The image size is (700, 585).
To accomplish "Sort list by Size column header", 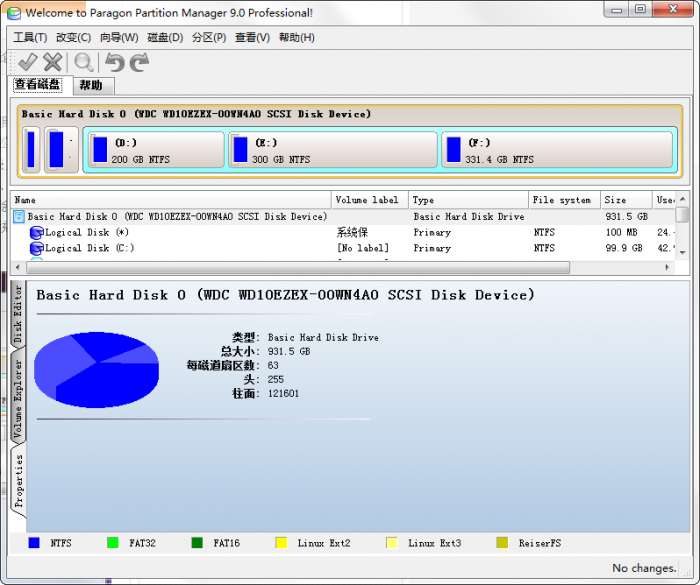I will (x=626, y=200).
